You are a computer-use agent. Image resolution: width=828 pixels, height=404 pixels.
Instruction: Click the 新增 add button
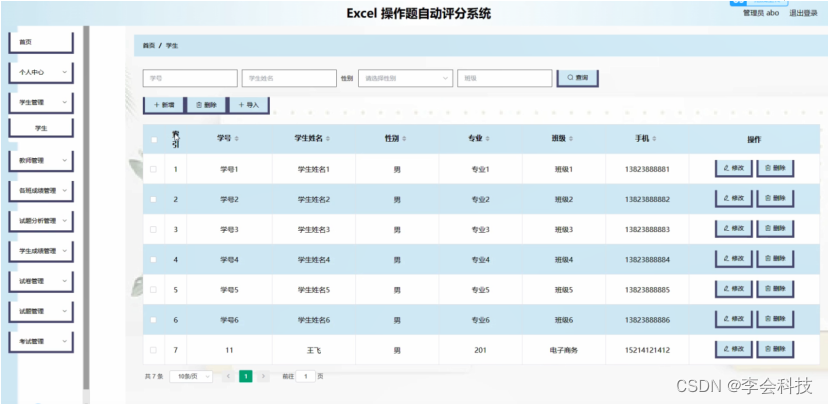click(164, 105)
